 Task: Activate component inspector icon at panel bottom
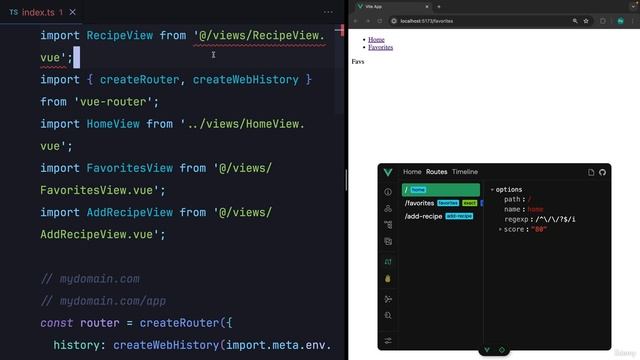pos(502,350)
